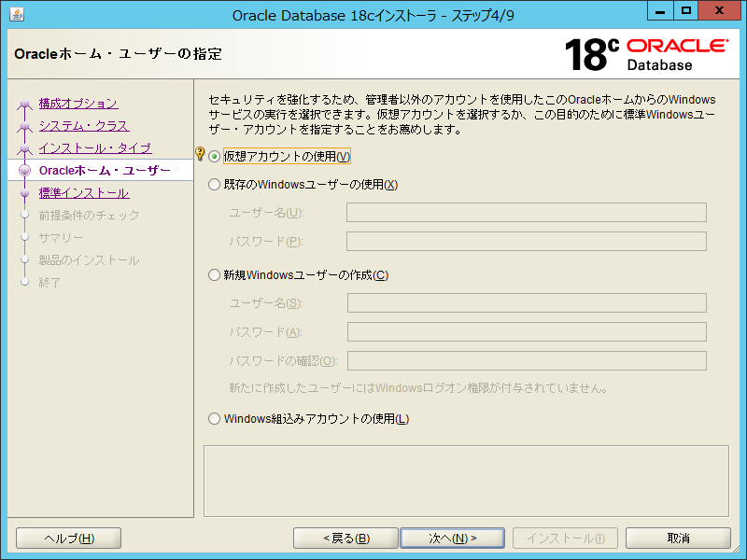Select Windows組込みアカウントの使用 radio button

[215, 419]
